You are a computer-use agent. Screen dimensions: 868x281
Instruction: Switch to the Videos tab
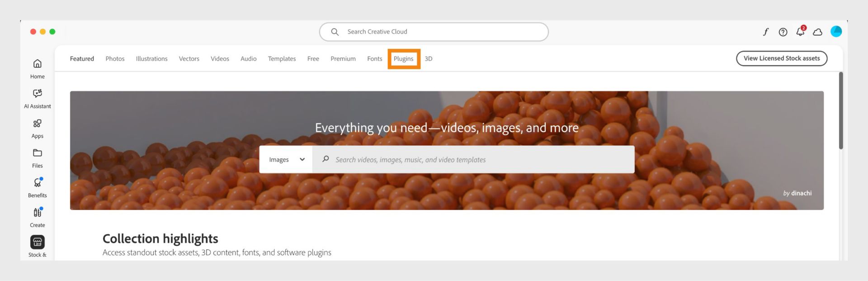[x=220, y=59]
